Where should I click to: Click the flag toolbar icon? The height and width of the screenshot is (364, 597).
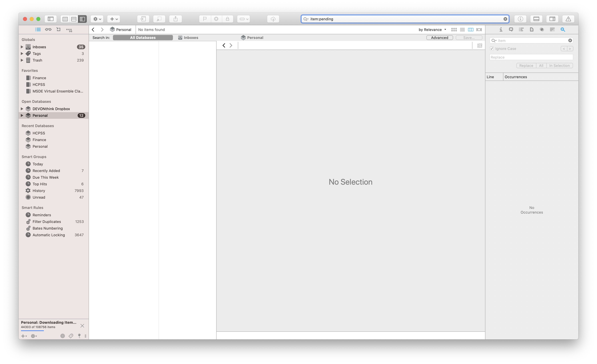[205, 19]
